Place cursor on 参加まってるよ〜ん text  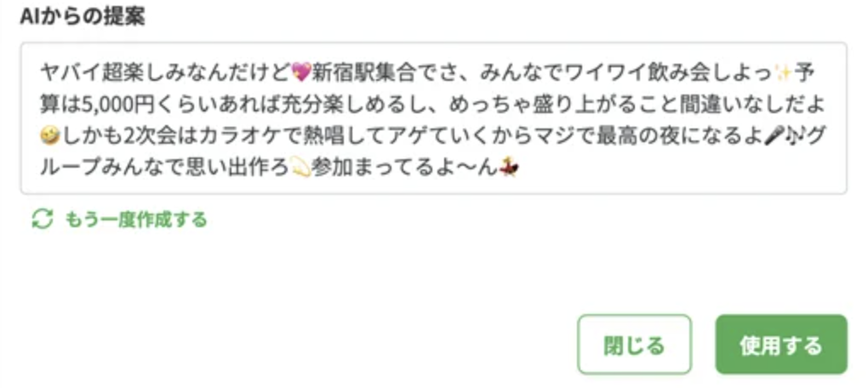pos(405,167)
